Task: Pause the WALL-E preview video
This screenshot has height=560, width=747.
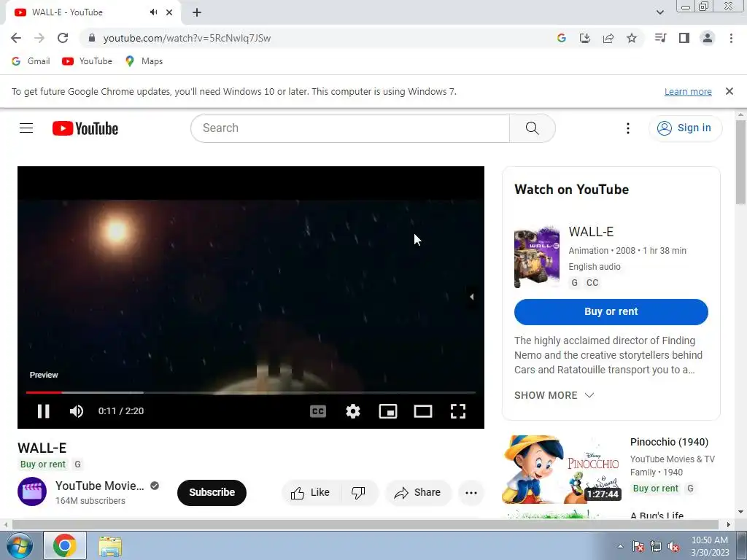Action: [x=43, y=411]
